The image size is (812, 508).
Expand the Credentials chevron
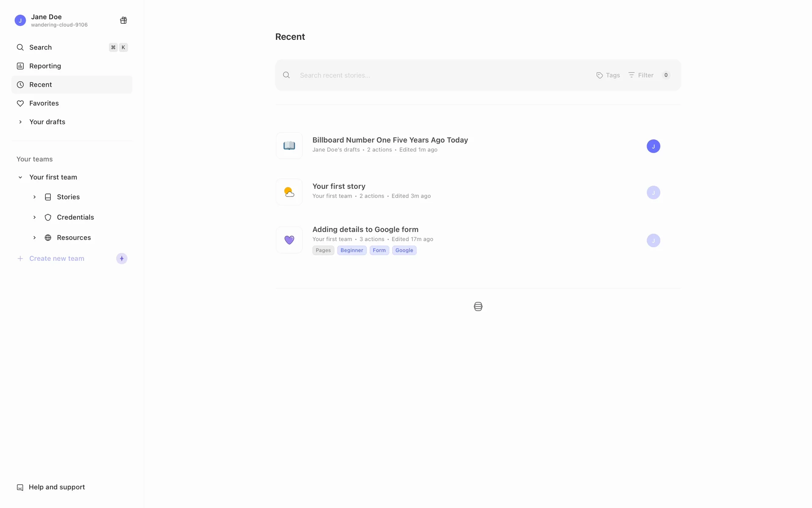pos(35,217)
